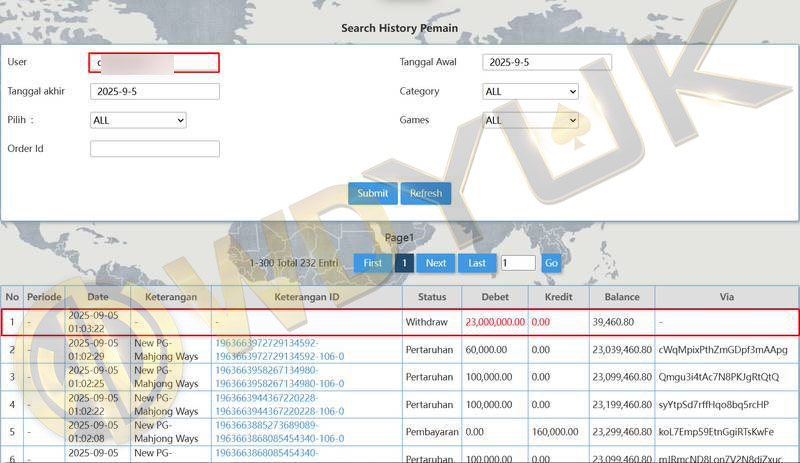Click the page number input box
The width and height of the screenshot is (800, 463).
tap(518, 263)
